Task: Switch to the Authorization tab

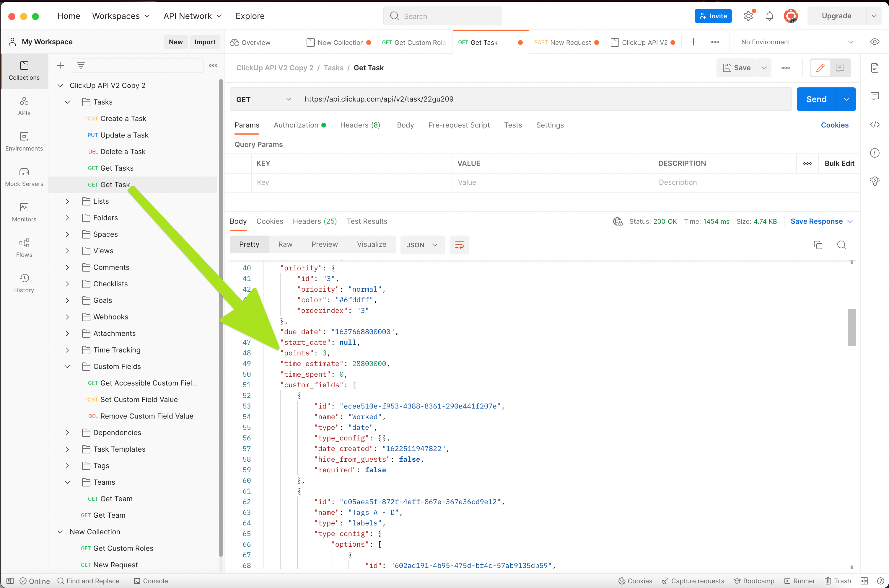Action: (x=300, y=125)
